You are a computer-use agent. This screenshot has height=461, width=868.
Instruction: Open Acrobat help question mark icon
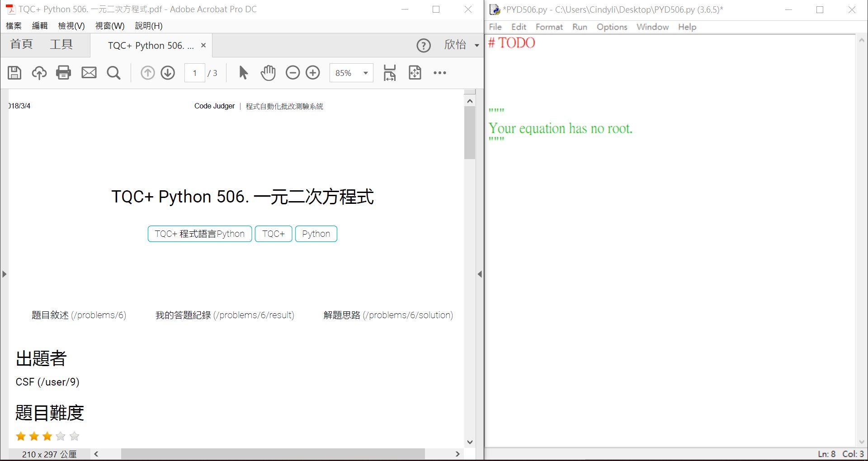tap(424, 46)
